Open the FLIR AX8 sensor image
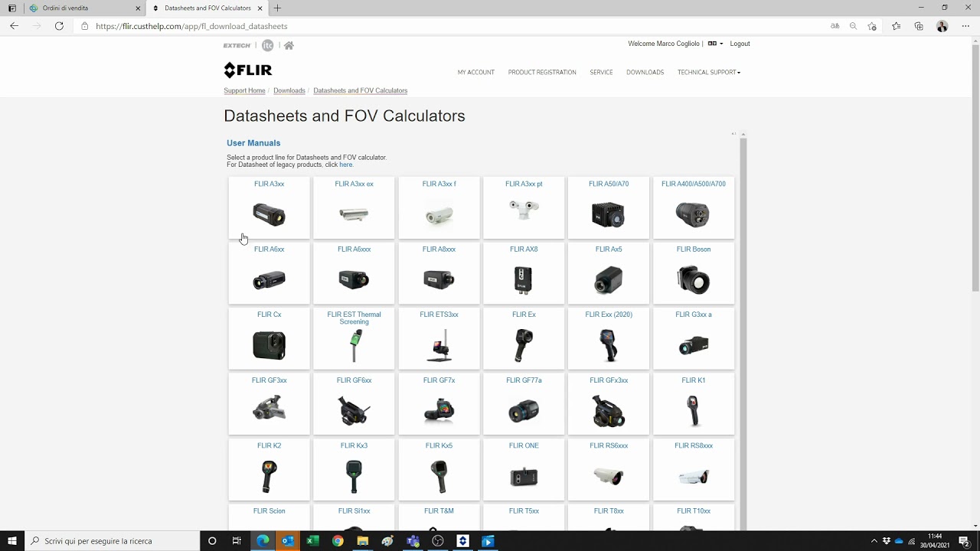 pyautogui.click(x=524, y=281)
